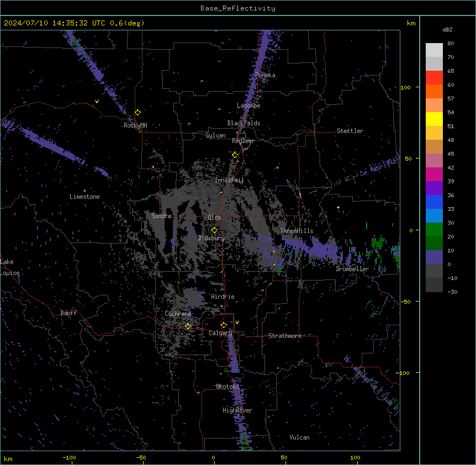Click the Lacombe city label
The height and width of the screenshot is (465, 476).
click(248, 105)
